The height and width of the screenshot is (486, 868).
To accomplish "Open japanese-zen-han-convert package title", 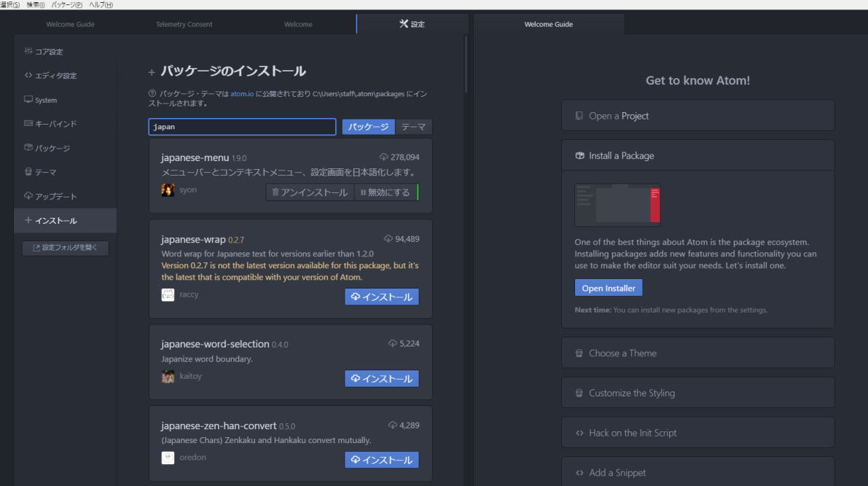I will coord(219,426).
